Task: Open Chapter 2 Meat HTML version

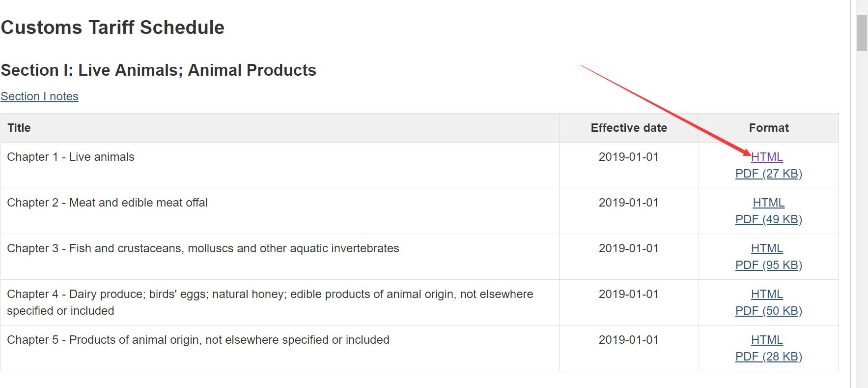Action: tap(768, 203)
